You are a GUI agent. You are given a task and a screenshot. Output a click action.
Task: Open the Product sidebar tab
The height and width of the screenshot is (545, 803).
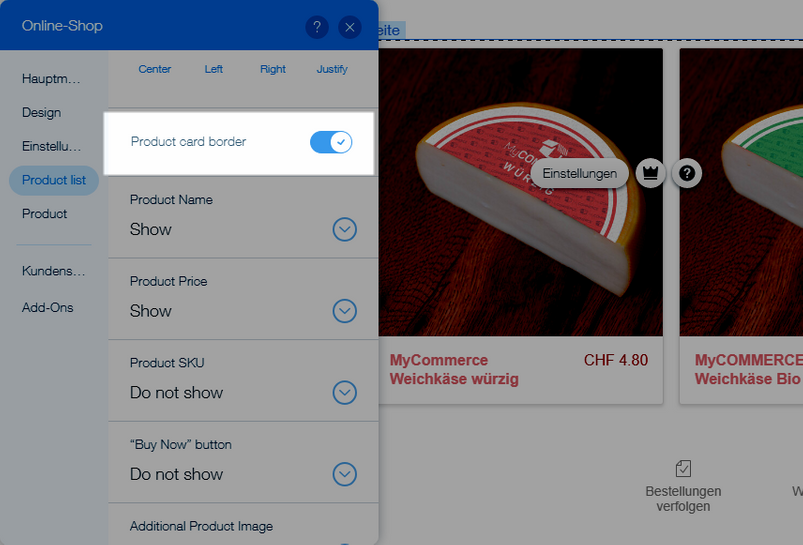(45, 214)
